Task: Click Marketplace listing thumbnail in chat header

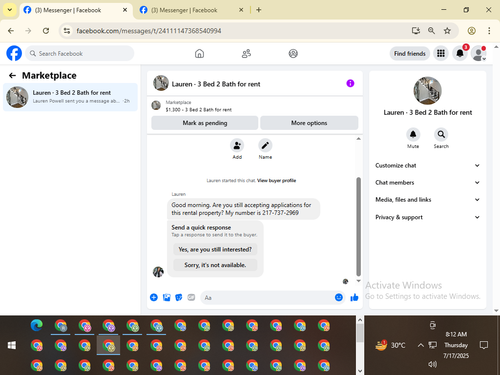Action: click(x=156, y=105)
